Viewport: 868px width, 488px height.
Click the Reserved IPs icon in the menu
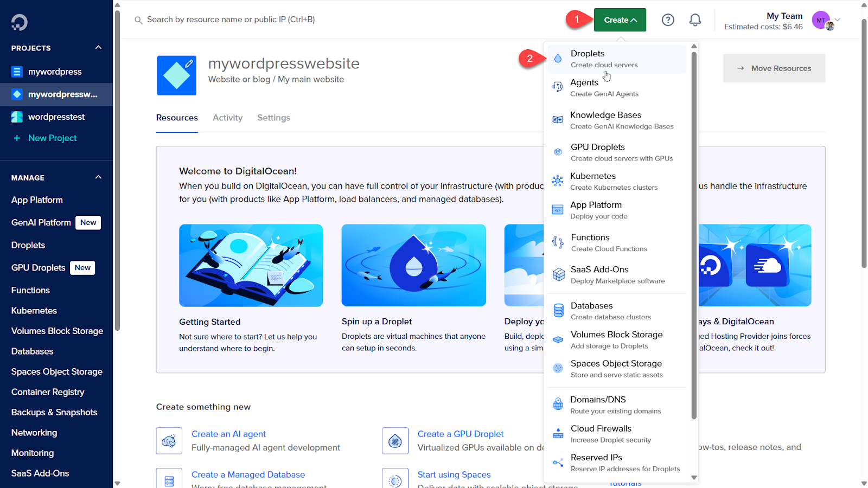click(558, 463)
